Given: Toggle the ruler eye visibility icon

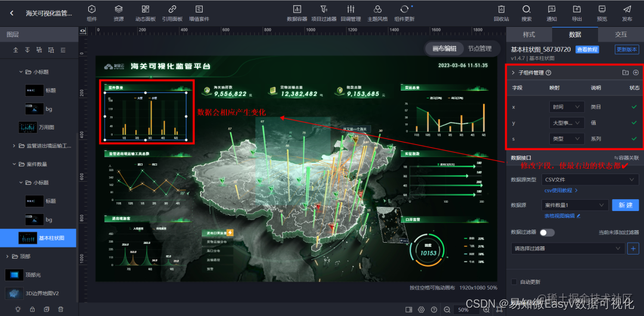Looking at the screenshot, I should [82, 31].
